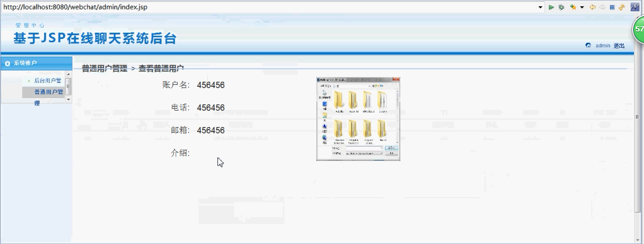This screenshot has width=644, height=244.
Task: Click the yellow Refresh arrows icon
Action: 621,7
